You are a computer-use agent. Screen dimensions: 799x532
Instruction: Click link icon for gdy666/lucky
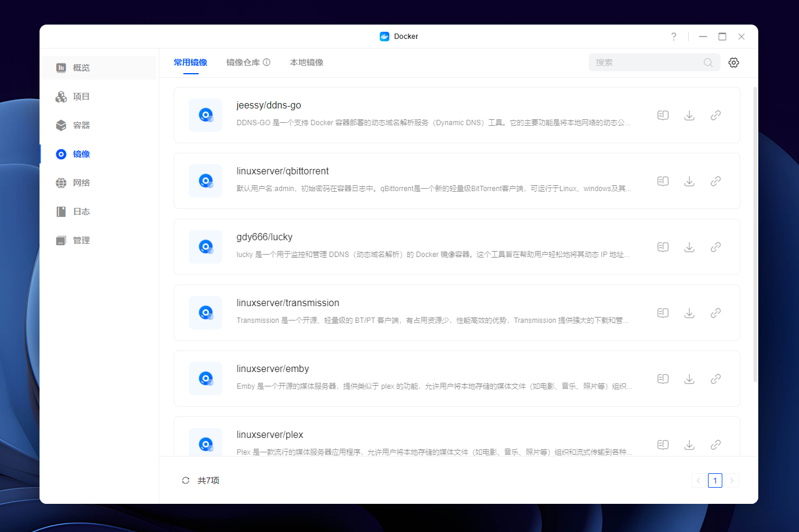point(716,247)
